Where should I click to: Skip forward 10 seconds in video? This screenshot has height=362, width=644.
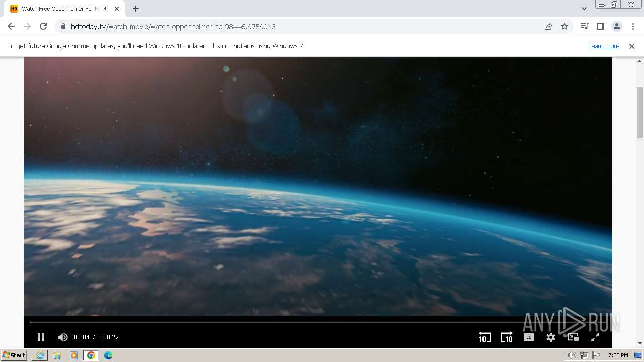(506, 337)
